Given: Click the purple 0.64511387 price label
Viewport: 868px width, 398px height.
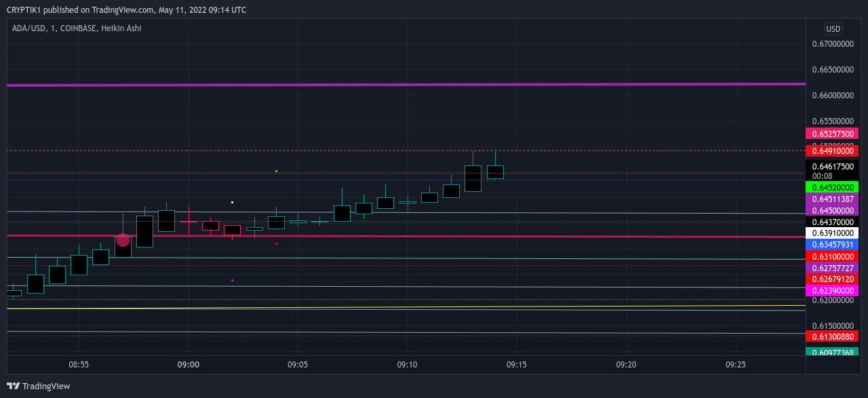Looking at the screenshot, I should coord(832,199).
